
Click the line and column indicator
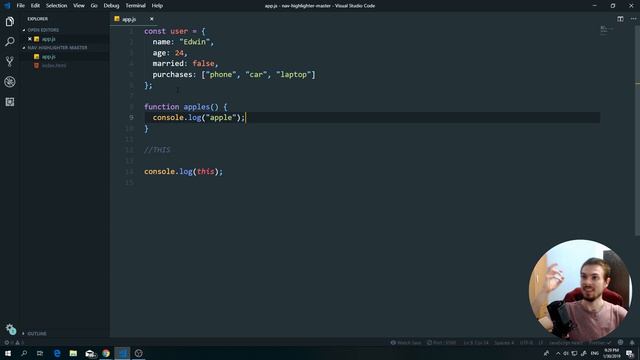tap(476, 343)
